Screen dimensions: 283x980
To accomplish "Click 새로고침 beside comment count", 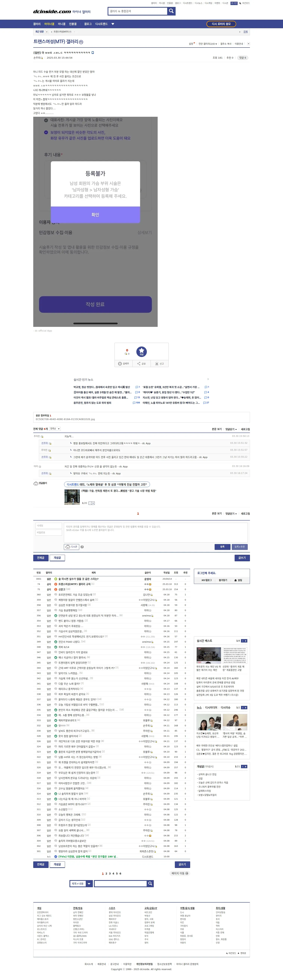I will click(245, 429).
